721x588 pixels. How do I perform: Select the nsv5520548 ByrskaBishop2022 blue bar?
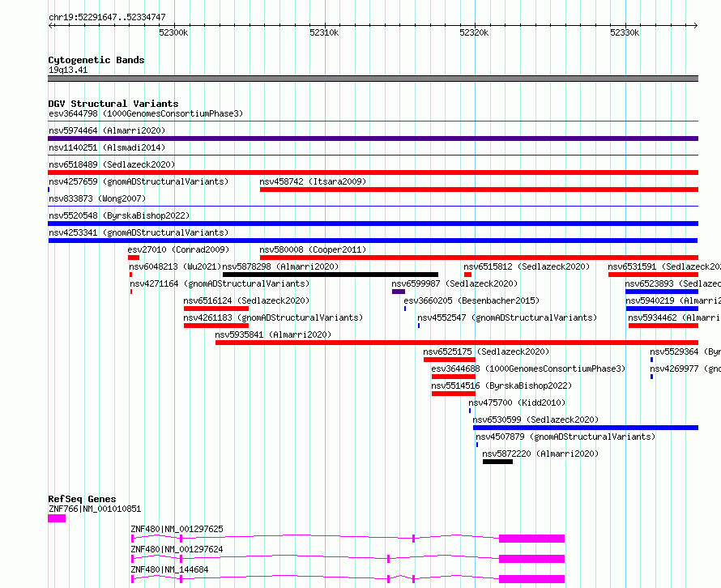tap(373, 224)
